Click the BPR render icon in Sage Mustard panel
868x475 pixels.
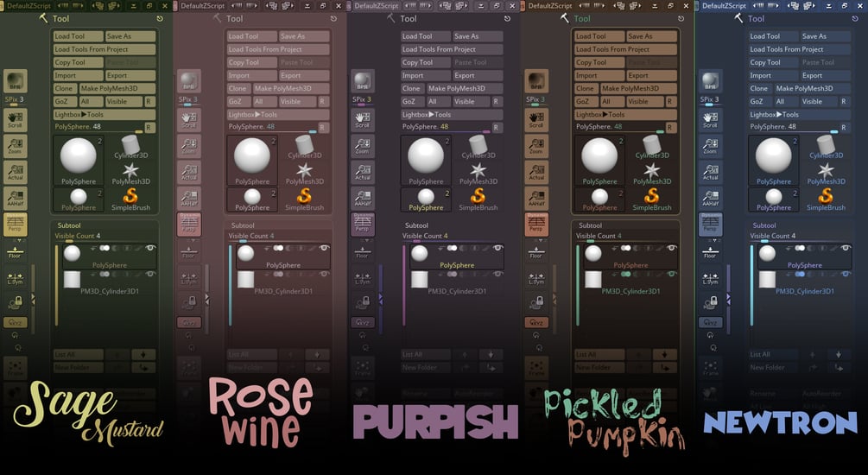(x=15, y=81)
